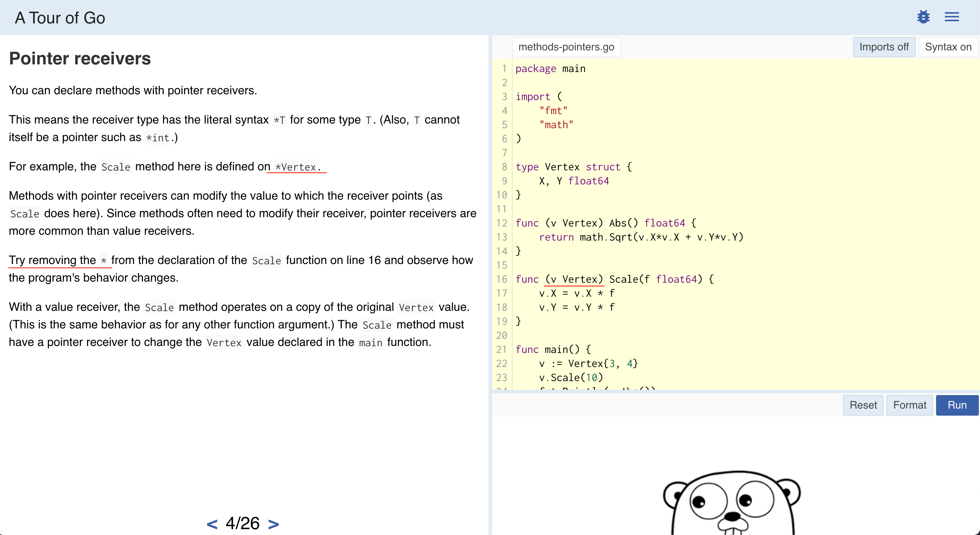Image resolution: width=980 pixels, height=535 pixels.
Task: Toggle Syntax highlighting off
Action: pos(948,47)
